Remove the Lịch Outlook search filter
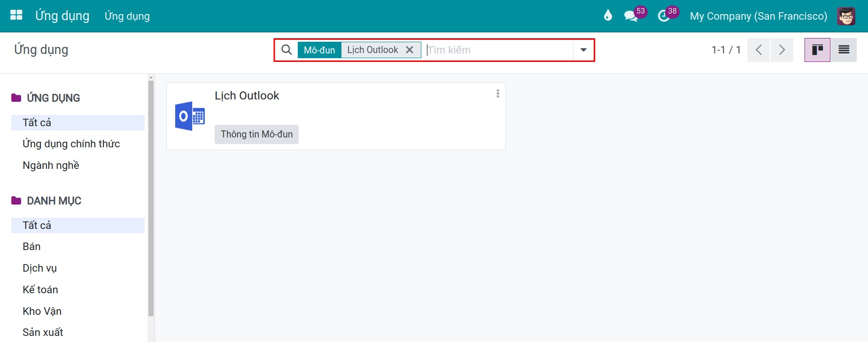Image resolution: width=868 pixels, height=342 pixels. click(410, 50)
